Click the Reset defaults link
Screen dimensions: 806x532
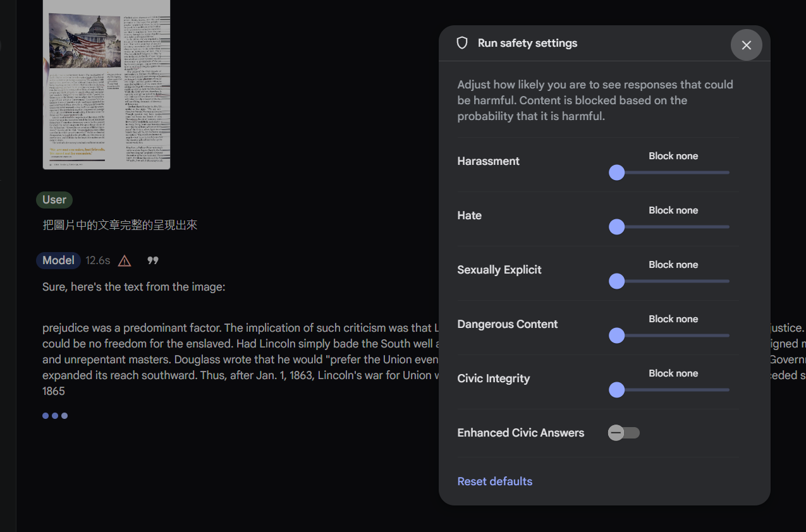pyautogui.click(x=495, y=481)
